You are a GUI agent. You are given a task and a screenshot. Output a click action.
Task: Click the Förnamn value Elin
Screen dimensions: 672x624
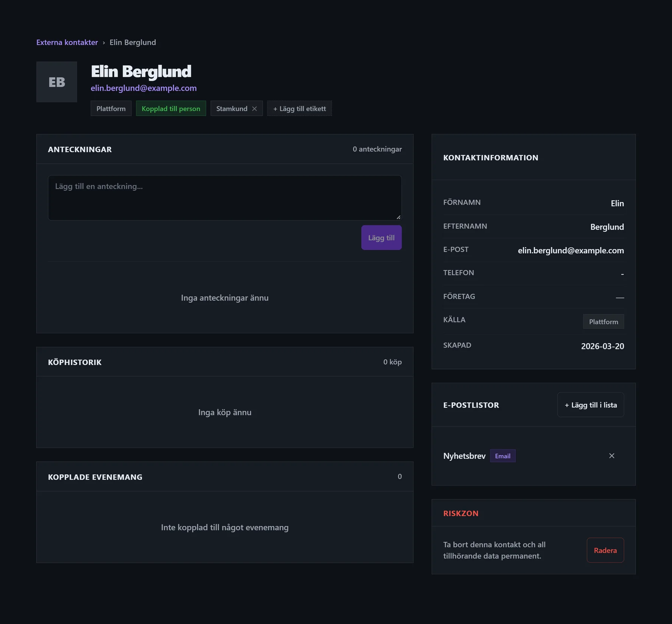[x=617, y=203]
